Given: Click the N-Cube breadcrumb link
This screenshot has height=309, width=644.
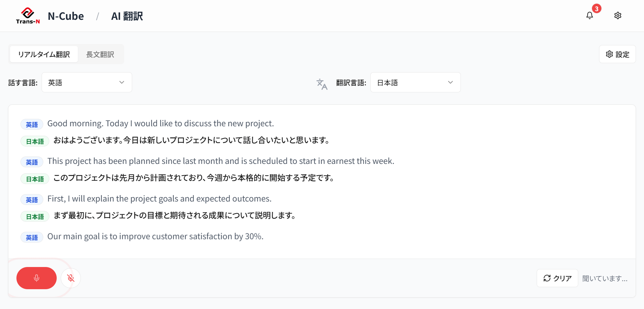Looking at the screenshot, I should tap(66, 16).
